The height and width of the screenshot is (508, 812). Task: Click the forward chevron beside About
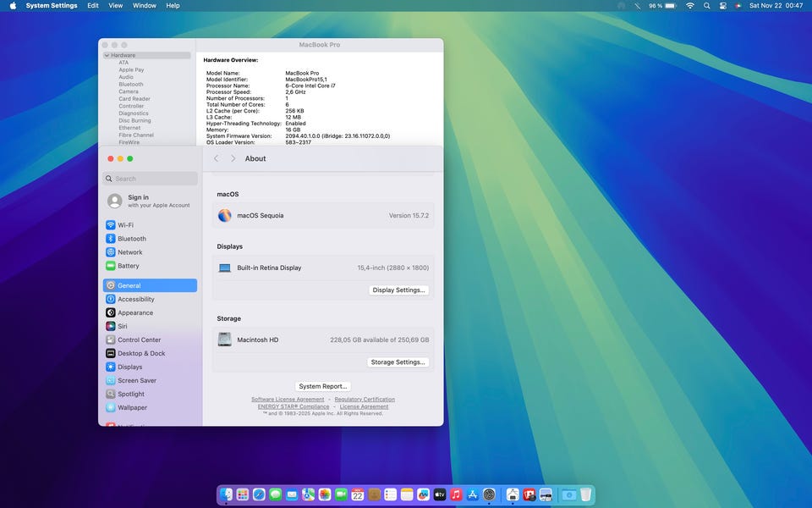click(x=233, y=158)
